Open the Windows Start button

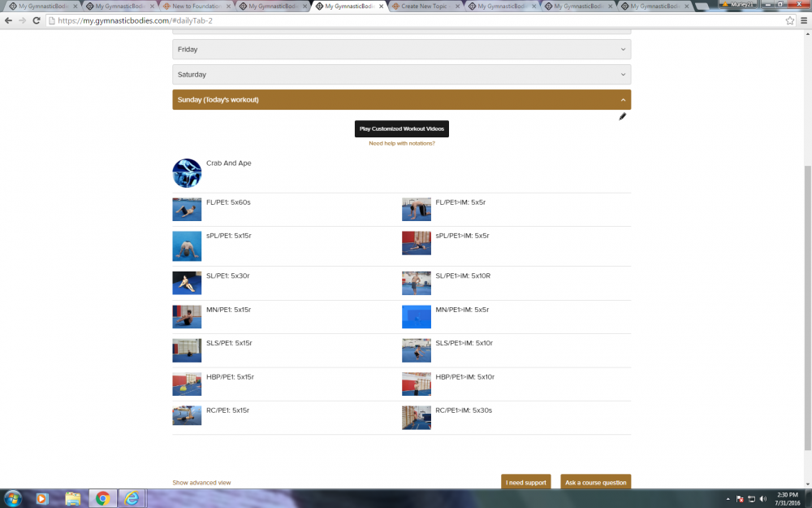click(x=12, y=499)
